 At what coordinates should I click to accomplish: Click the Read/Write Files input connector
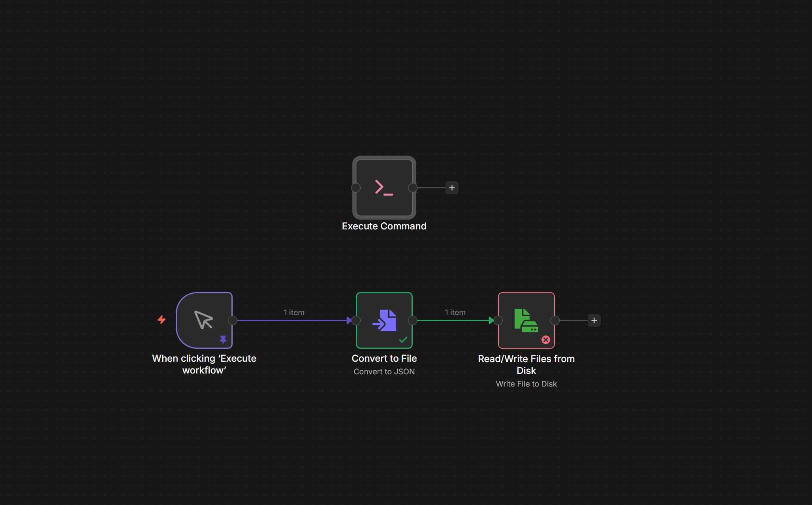498,320
